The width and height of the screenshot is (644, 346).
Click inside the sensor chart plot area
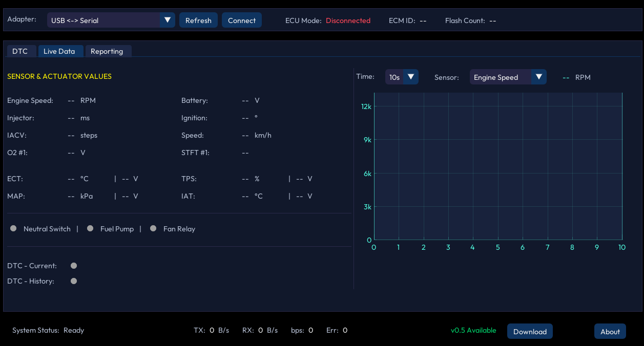click(498, 166)
